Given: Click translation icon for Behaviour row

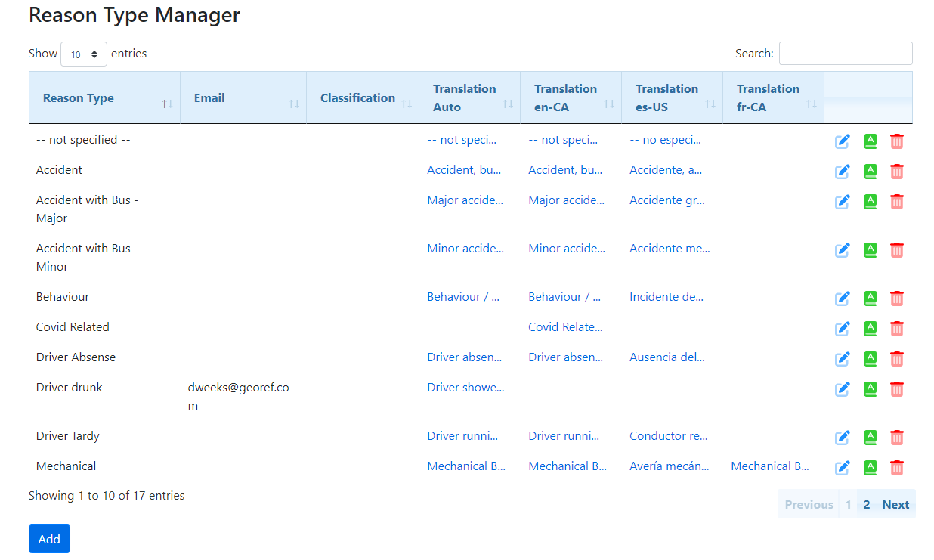Looking at the screenshot, I should point(870,299).
